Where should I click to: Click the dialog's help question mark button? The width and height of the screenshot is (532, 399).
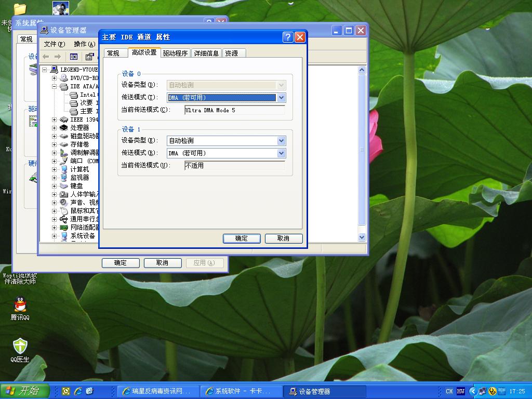pos(288,37)
